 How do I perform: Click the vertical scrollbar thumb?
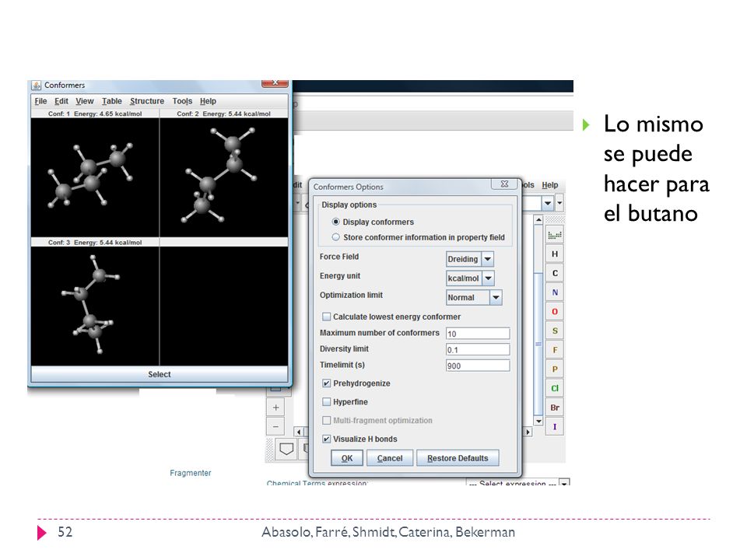coord(538,344)
